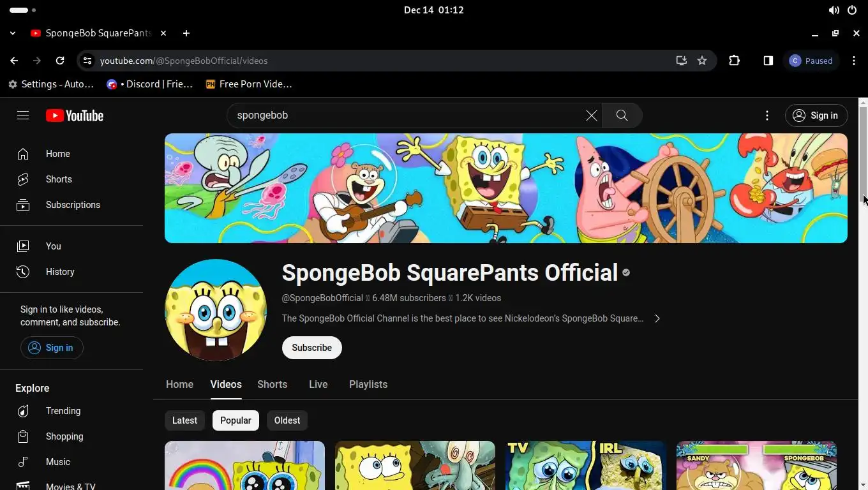This screenshot has width=868, height=490.
Task: Click the Paused profile button
Action: (811, 61)
